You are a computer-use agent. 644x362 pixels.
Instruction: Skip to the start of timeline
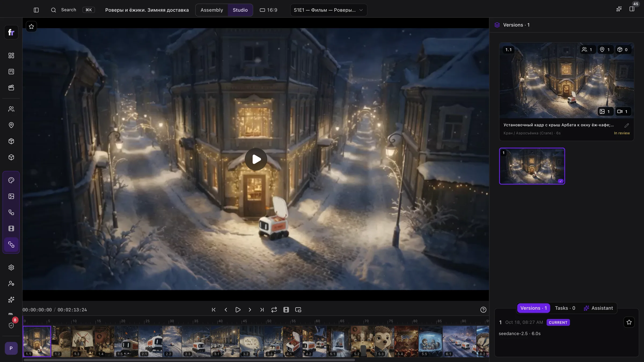pyautogui.click(x=214, y=310)
